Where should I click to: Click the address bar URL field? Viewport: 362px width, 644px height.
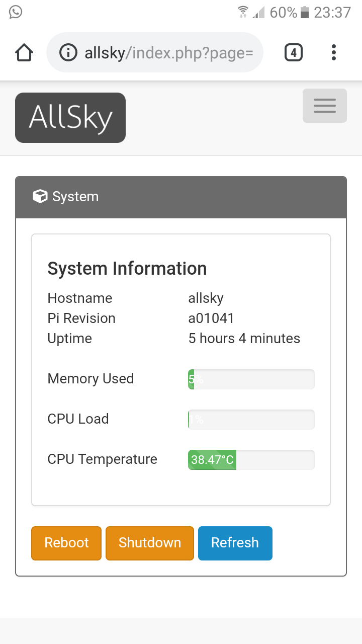click(168, 53)
